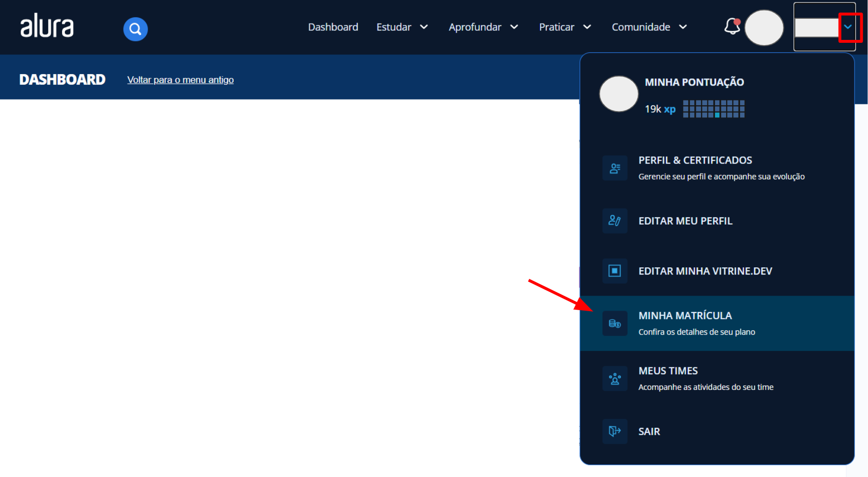Image resolution: width=868 pixels, height=477 pixels.
Task: Expand the Comunidade dropdown menu
Action: pos(649,27)
